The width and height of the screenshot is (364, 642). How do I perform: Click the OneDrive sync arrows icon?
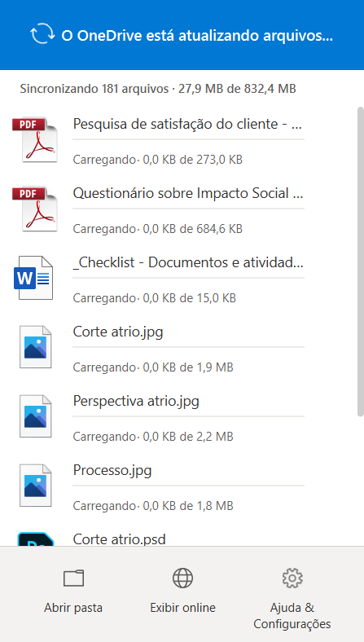click(x=42, y=34)
